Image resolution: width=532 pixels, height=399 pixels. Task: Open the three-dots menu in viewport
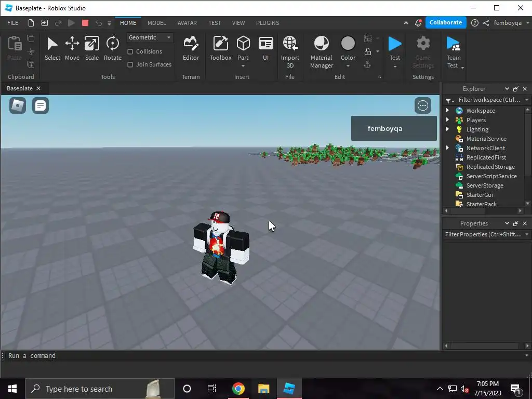point(423,105)
